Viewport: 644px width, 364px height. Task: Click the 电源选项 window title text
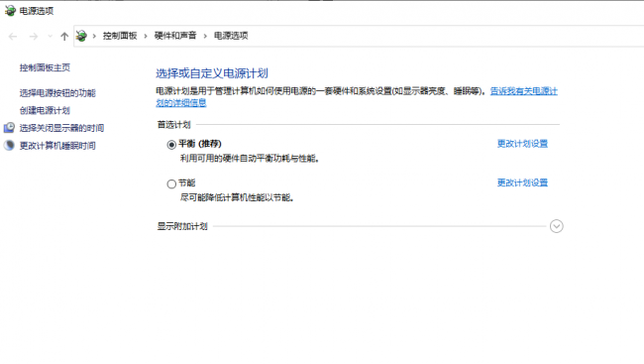37,11
